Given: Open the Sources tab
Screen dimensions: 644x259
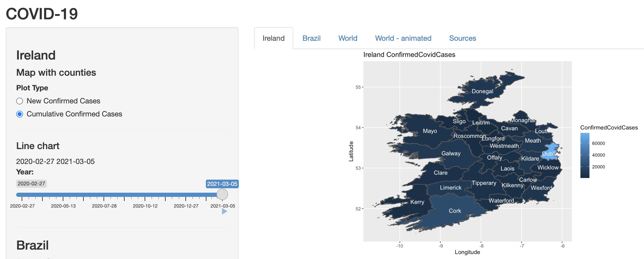Looking at the screenshot, I should click(x=462, y=38).
